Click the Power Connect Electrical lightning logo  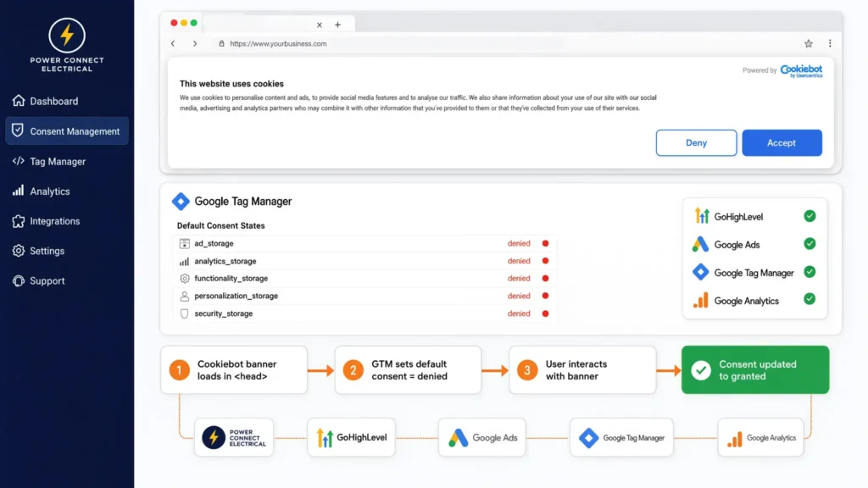point(67,36)
